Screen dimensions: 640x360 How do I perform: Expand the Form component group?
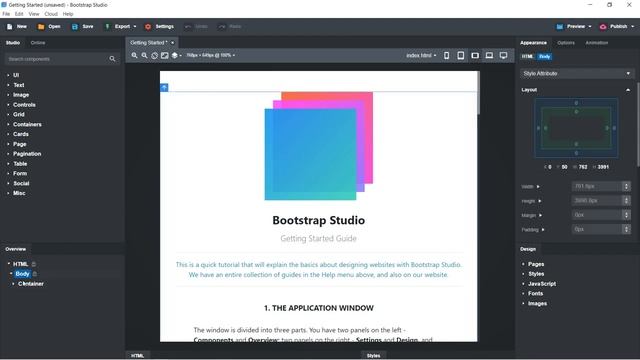[20, 173]
